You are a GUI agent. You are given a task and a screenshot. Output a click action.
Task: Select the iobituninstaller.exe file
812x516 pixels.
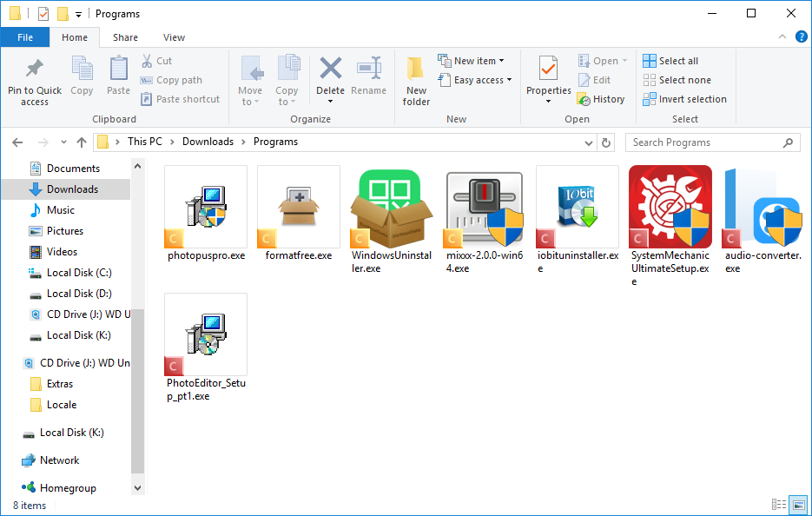coord(577,211)
